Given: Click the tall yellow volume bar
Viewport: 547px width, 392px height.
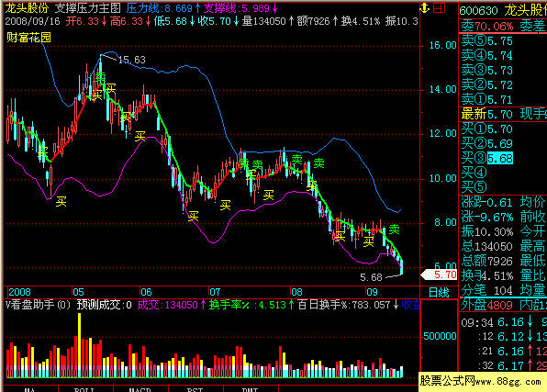Looking at the screenshot, I should (80, 345).
